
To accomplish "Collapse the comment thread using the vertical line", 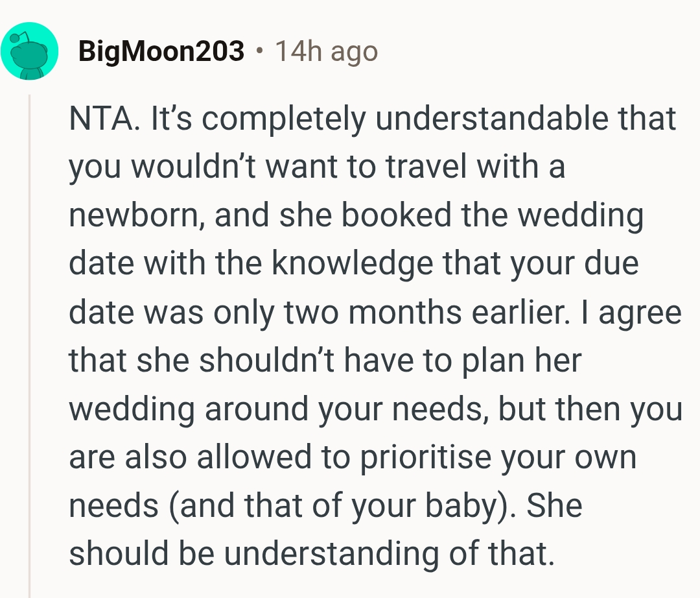I will [x=29, y=344].
